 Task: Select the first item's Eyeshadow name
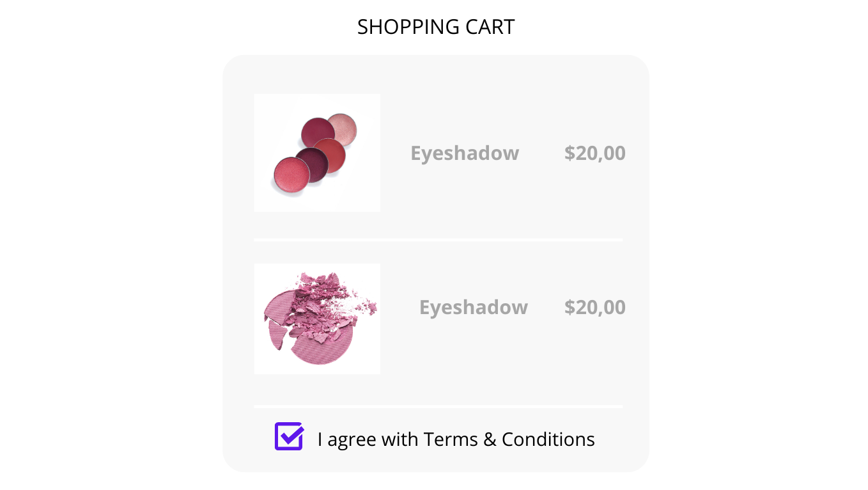[x=465, y=154]
